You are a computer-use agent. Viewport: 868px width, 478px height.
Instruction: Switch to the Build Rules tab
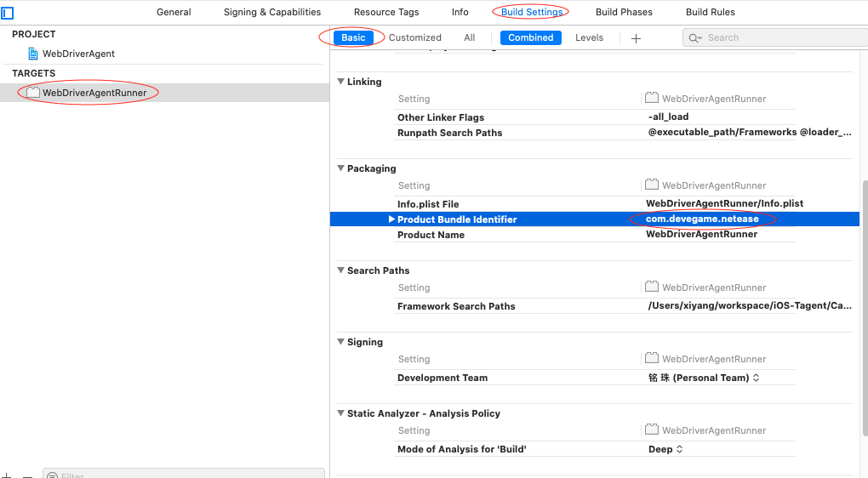click(x=711, y=12)
